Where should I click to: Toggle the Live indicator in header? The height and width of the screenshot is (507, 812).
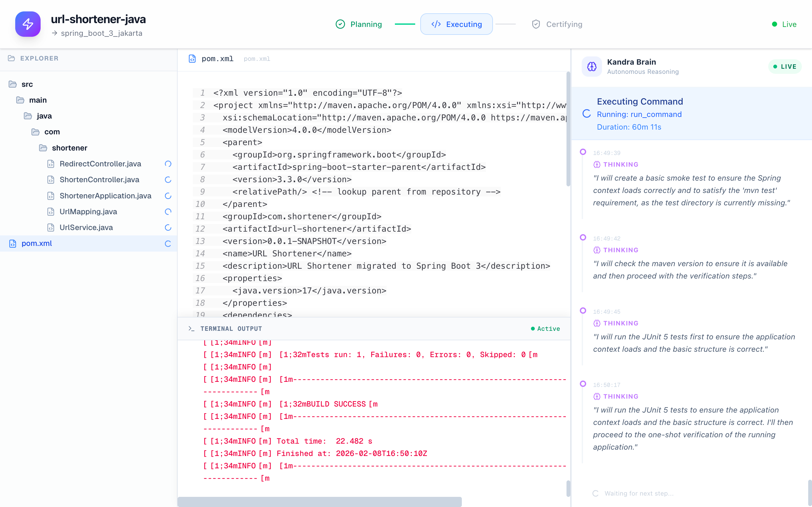(x=784, y=24)
